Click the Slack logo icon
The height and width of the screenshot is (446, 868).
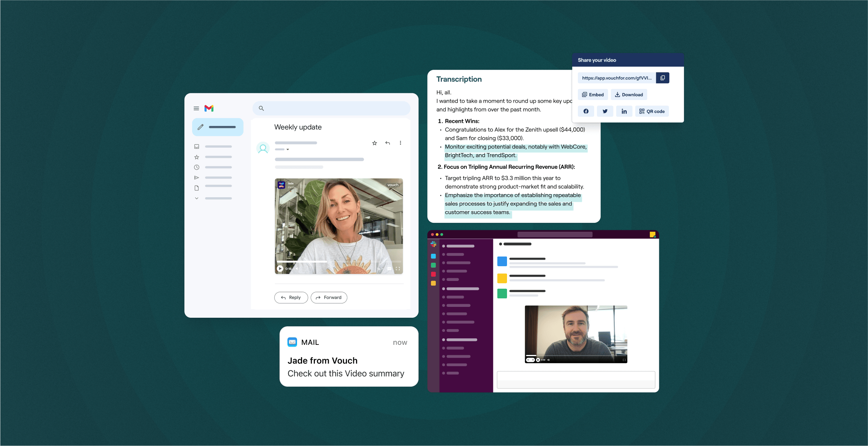click(433, 244)
